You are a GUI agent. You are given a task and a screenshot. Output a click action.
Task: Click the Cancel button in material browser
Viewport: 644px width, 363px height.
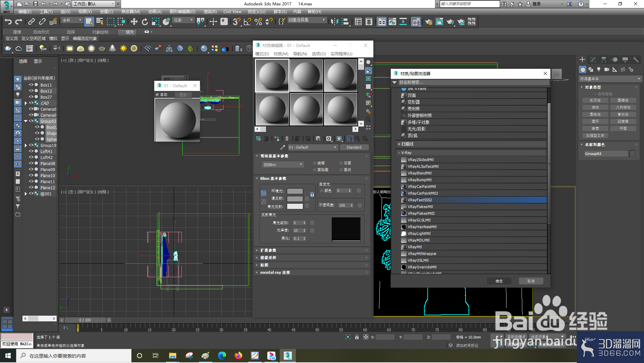click(x=531, y=281)
